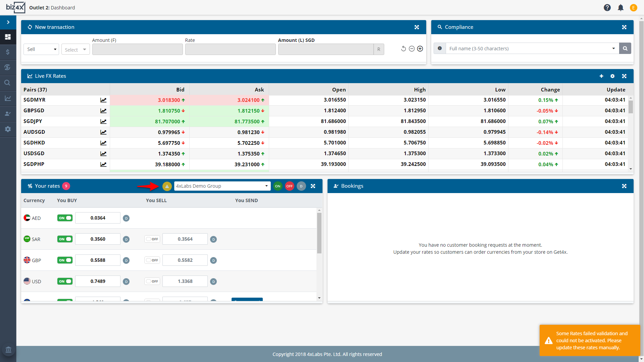644x362 pixels.
Task: Click the R button by Amount (L)
Action: coord(379,49)
